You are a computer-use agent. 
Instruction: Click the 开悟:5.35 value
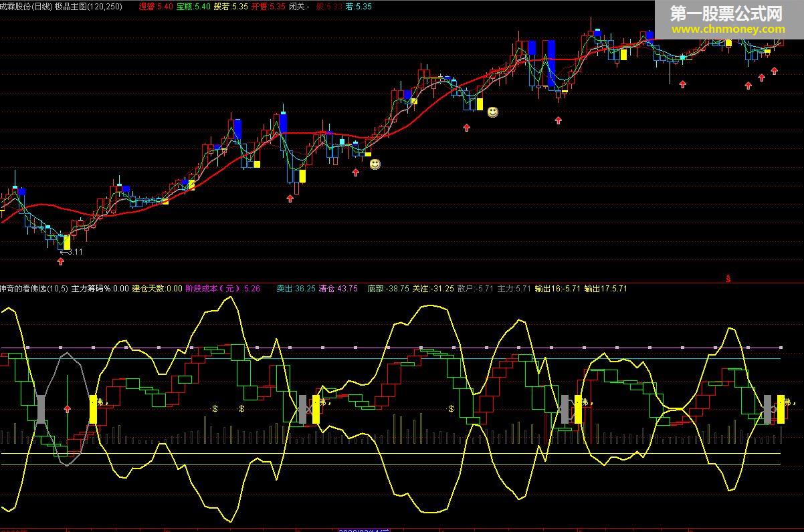[268, 6]
